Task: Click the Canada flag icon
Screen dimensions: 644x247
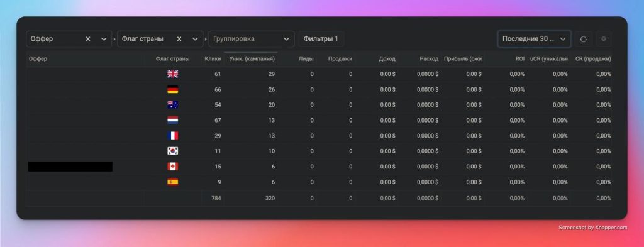Action: pos(172,167)
